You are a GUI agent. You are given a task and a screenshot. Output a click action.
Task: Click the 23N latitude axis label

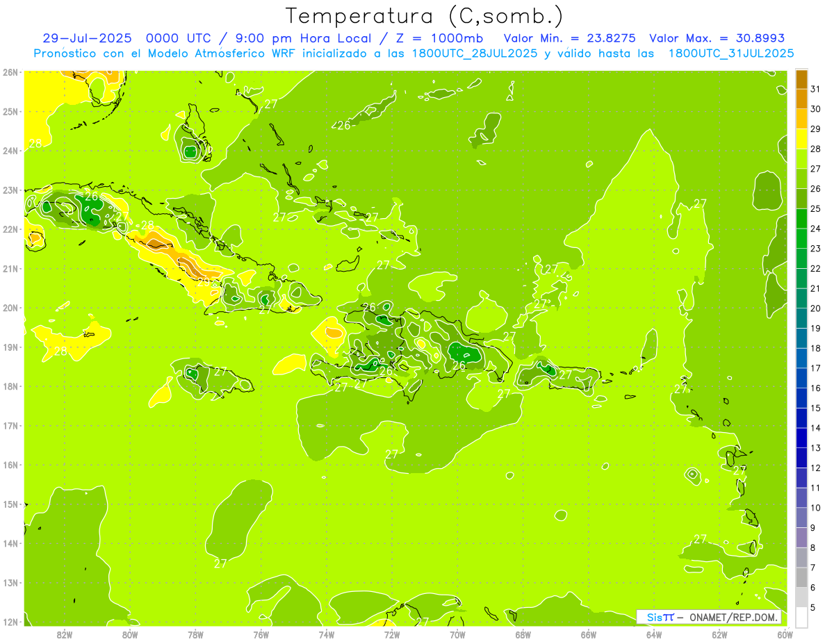(10, 190)
